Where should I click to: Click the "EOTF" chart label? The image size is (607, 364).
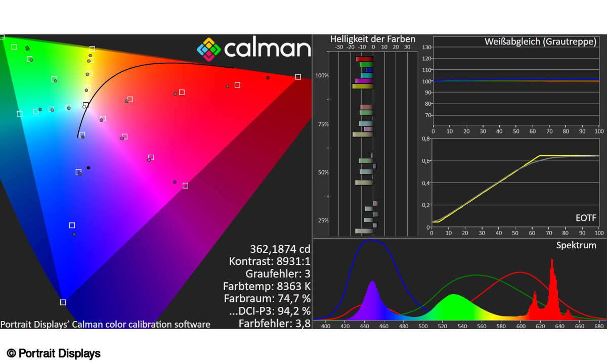coord(586,218)
